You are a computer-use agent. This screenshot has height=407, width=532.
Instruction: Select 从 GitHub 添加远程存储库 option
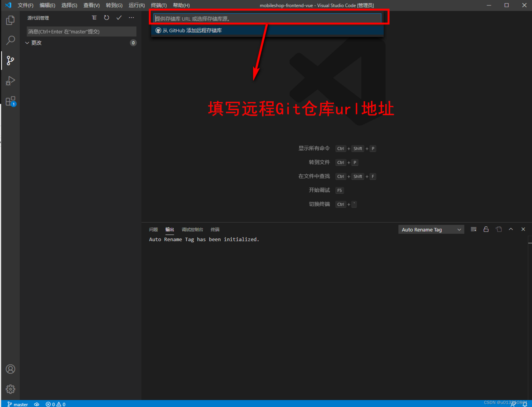pyautogui.click(x=192, y=31)
